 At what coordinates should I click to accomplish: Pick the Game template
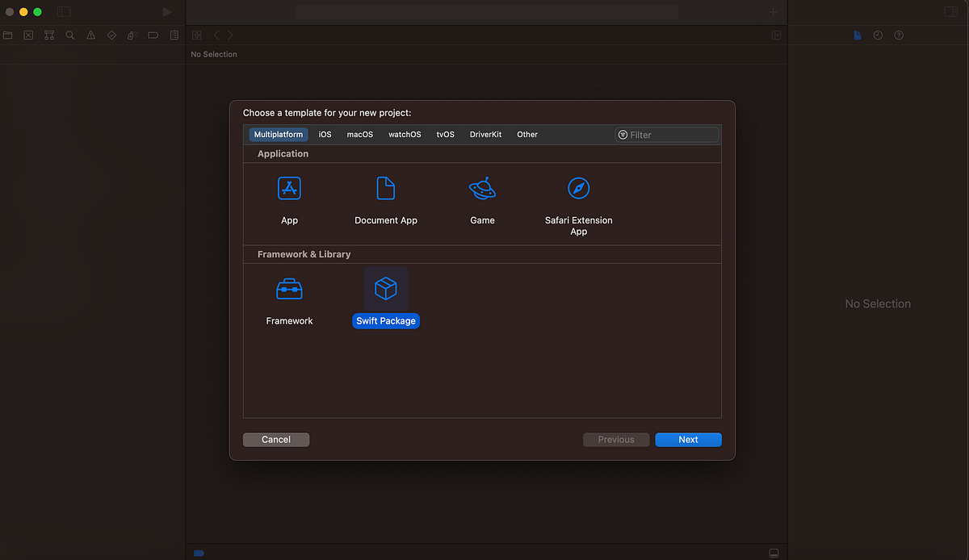482,198
